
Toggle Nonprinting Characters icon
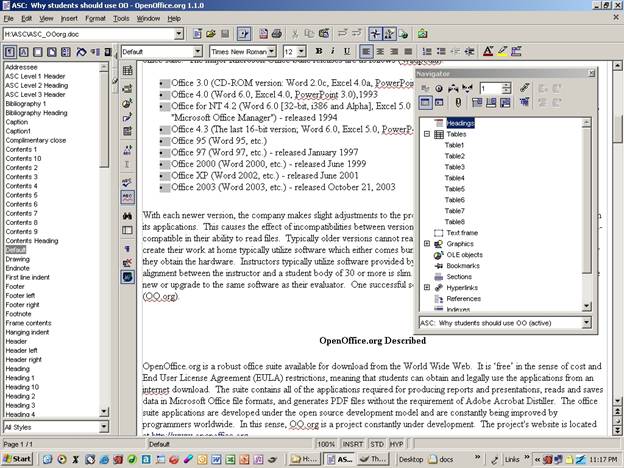tap(127, 249)
